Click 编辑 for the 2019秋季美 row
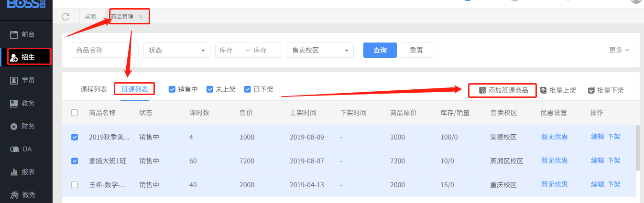Screen dimensions: 644x203 point(598,137)
